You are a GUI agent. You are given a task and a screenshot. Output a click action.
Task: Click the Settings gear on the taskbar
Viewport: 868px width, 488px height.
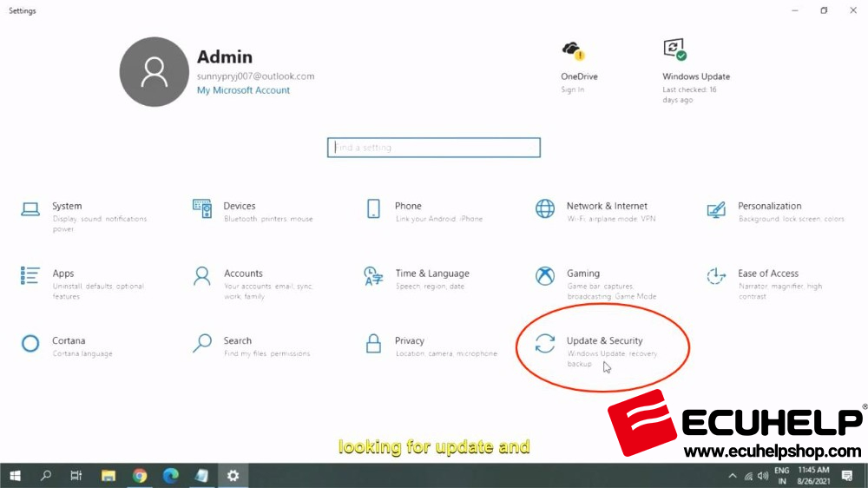point(233,475)
